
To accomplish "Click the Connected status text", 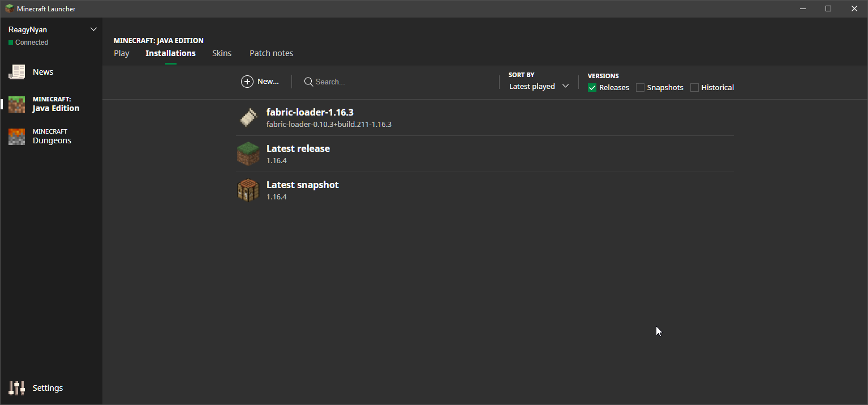I will (32, 42).
